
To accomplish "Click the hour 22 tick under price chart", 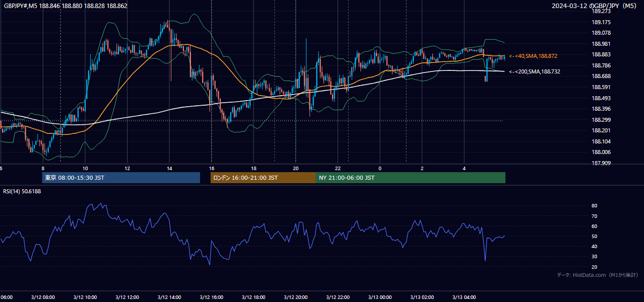I will click(338, 168).
